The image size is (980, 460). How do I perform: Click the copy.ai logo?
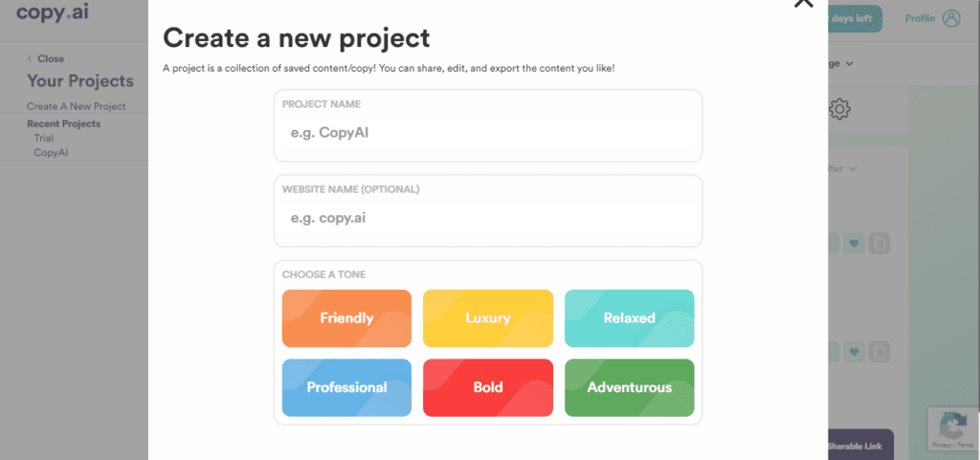tap(52, 12)
